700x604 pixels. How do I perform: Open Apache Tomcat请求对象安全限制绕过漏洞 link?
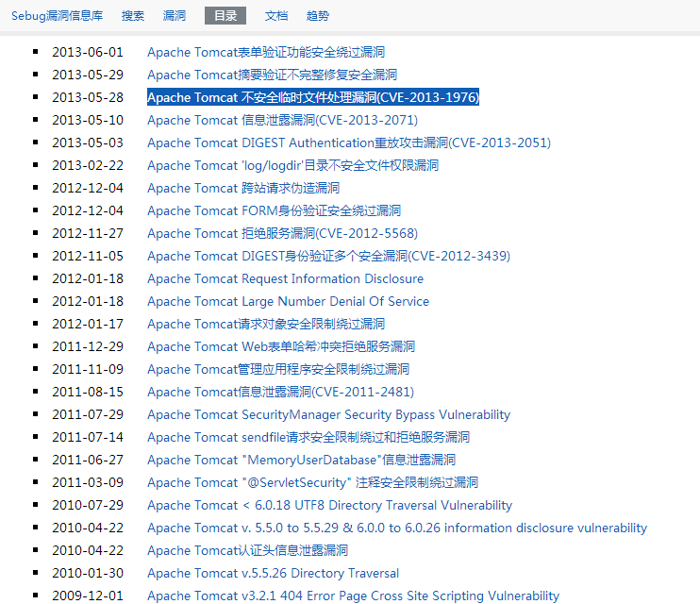266,324
